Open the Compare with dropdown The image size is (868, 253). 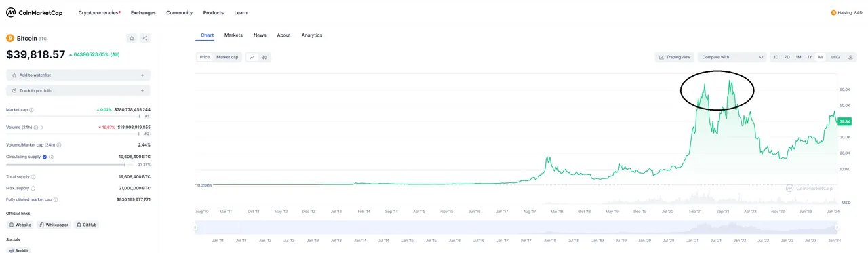pyautogui.click(x=732, y=57)
